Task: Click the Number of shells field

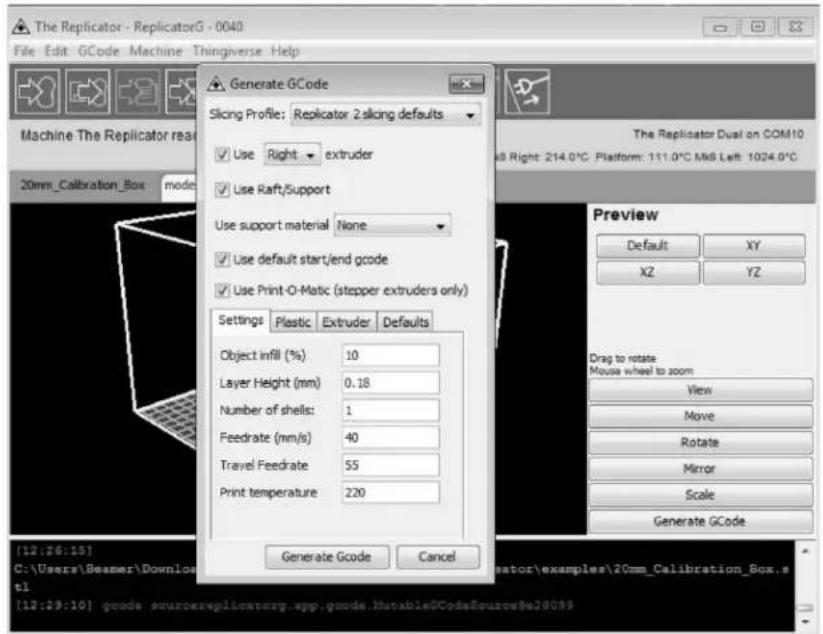Action: click(x=390, y=410)
